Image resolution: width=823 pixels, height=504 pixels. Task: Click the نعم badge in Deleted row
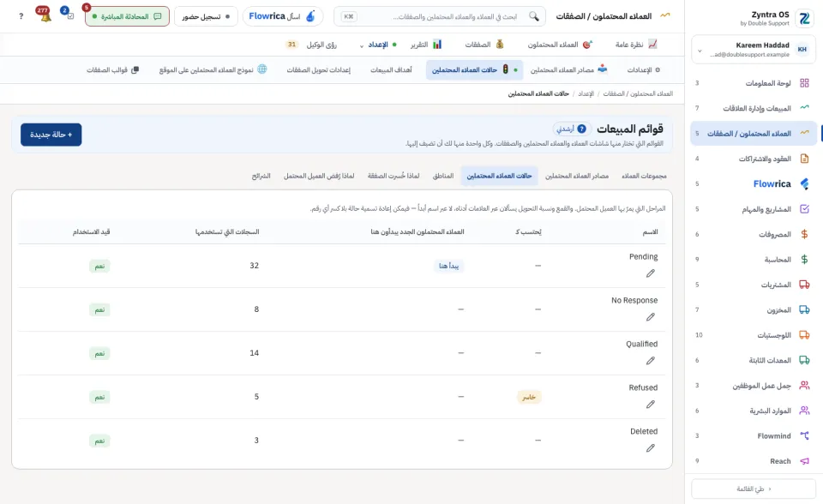click(x=99, y=441)
